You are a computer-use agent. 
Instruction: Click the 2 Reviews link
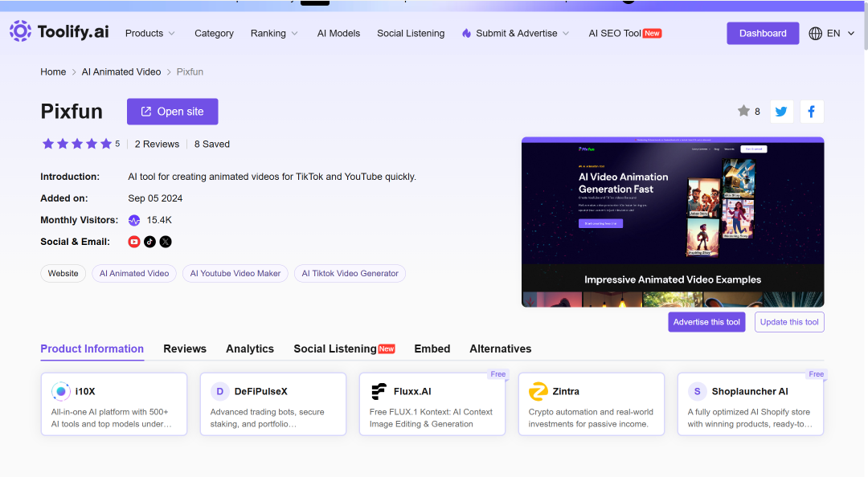[158, 144]
